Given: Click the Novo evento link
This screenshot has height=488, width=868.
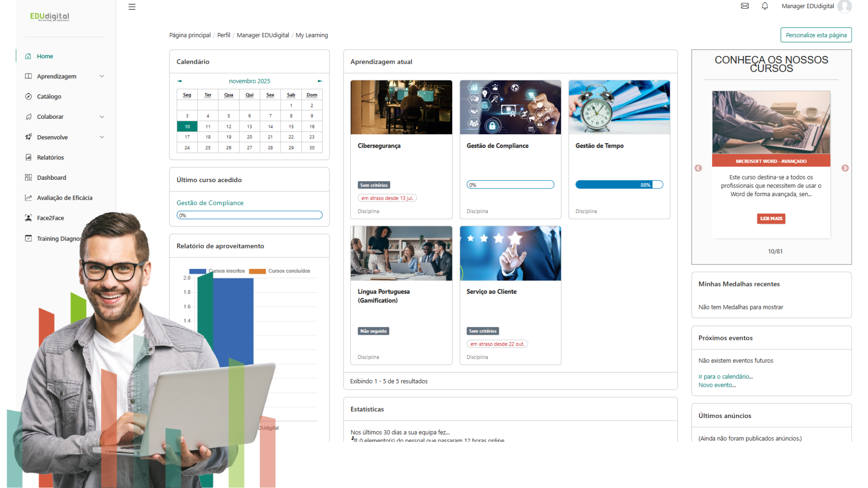Looking at the screenshot, I should pos(717,385).
